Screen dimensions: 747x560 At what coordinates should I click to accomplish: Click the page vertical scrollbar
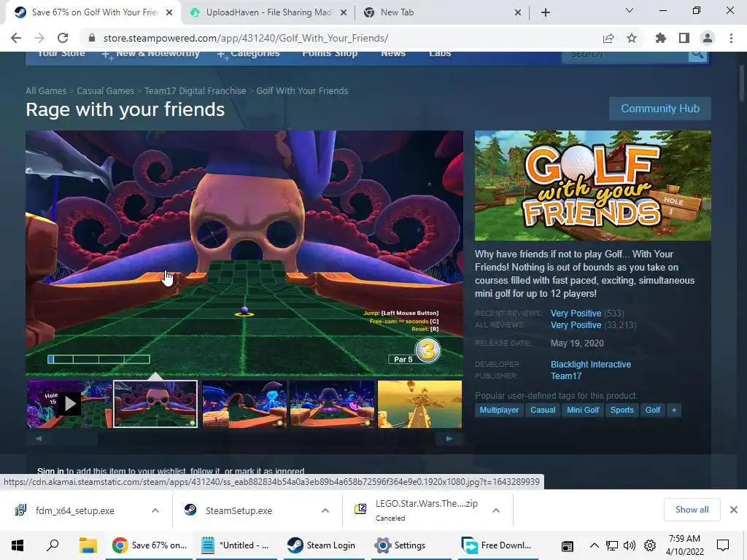tap(742, 83)
